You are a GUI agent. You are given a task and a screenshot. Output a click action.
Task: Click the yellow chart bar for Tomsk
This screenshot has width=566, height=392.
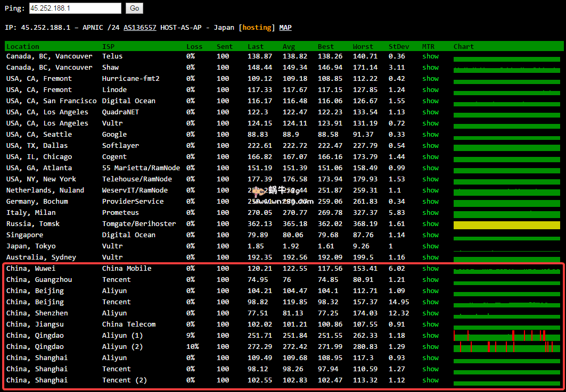point(506,225)
